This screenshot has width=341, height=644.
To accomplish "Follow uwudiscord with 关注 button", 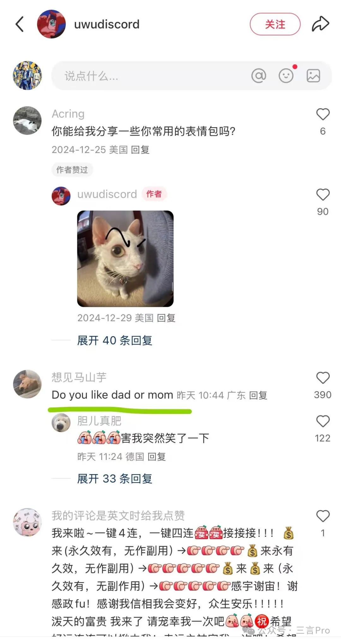I will click(x=275, y=24).
